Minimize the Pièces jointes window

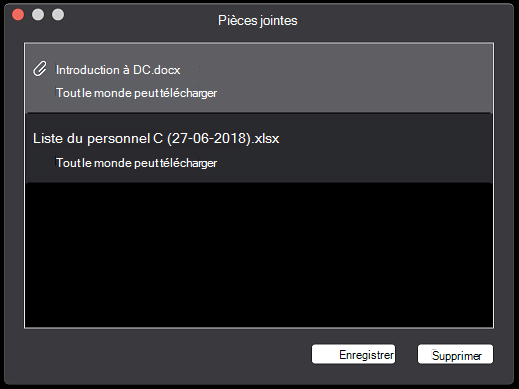pyautogui.click(x=38, y=15)
